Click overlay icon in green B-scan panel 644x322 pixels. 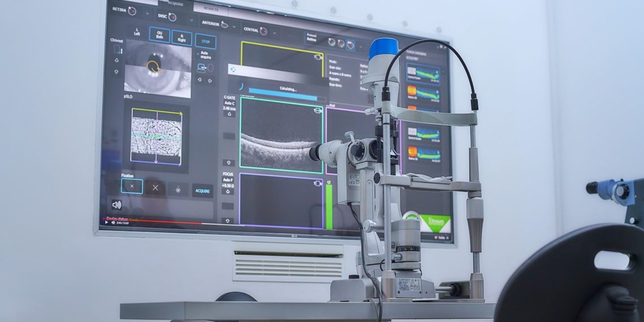tap(317, 110)
